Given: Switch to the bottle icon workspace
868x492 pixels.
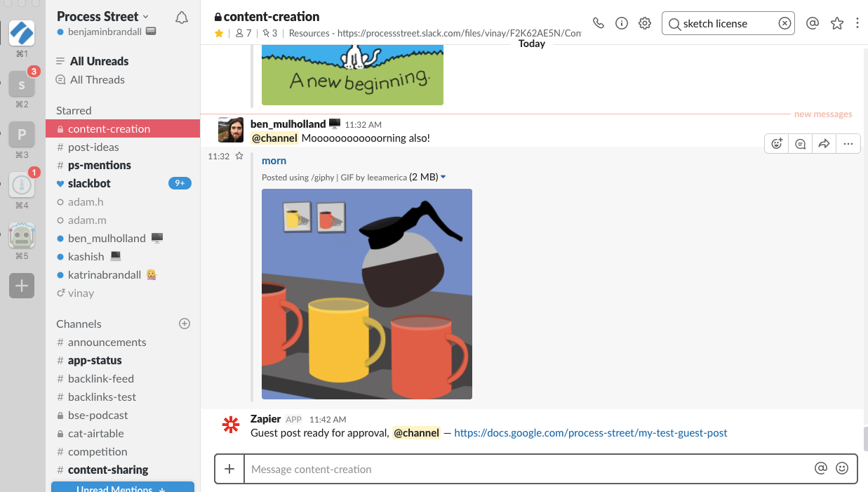Looking at the screenshot, I should click(22, 185).
